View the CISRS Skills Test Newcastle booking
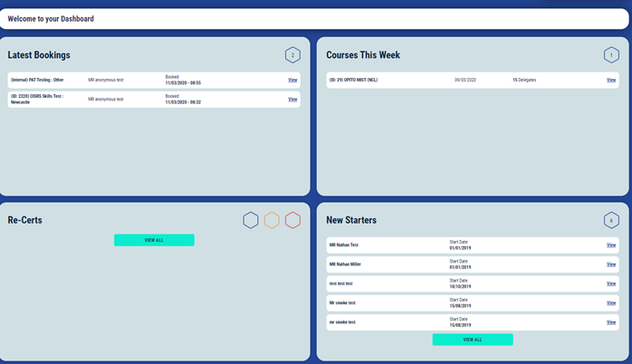The height and width of the screenshot is (364, 632). pyautogui.click(x=292, y=100)
